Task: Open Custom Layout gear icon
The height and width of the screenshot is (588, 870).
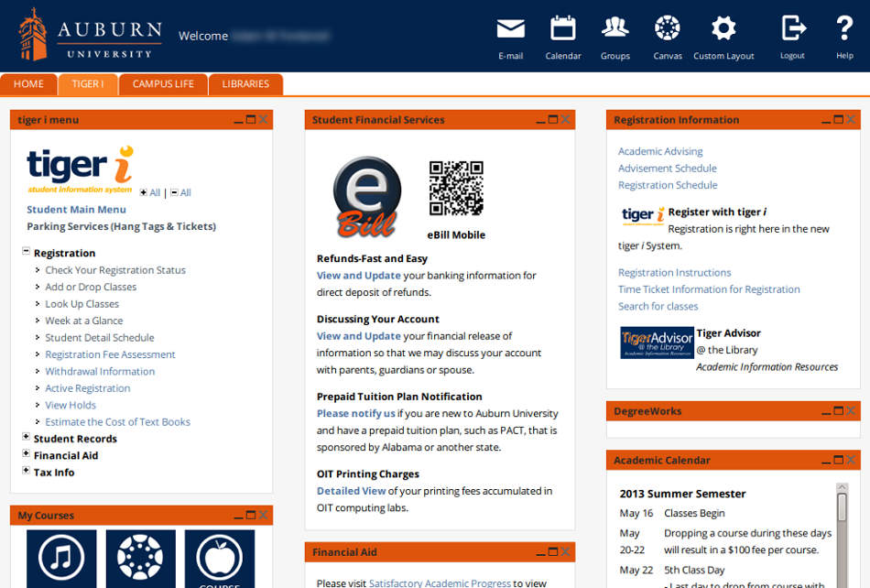Action: pos(723,27)
